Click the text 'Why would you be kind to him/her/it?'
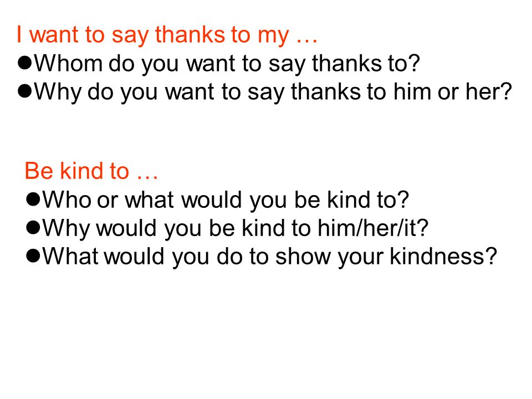Image resolution: width=532 pixels, height=399 pixels. (x=235, y=228)
